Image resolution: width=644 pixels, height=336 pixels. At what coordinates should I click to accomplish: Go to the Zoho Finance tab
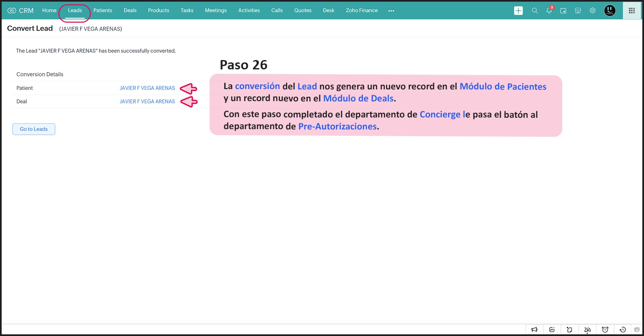click(362, 10)
